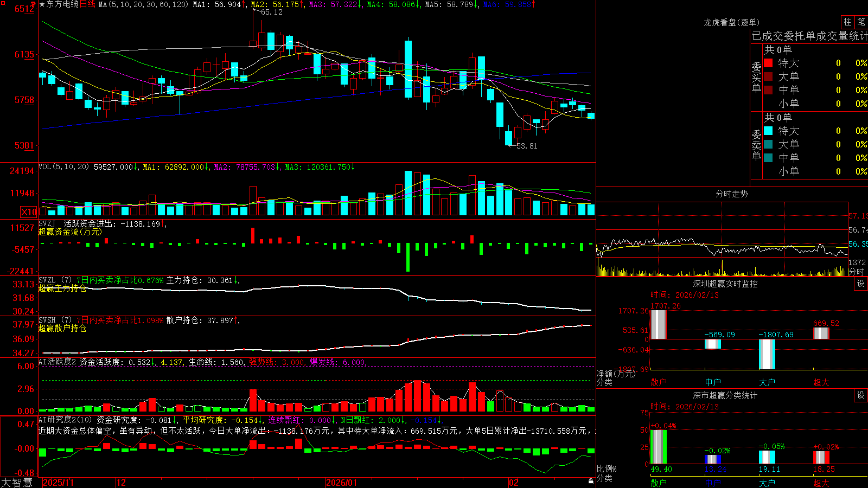Click the cyan 特大 sell order swatch
Image resolution: width=868 pixels, height=488 pixels.
768,131
